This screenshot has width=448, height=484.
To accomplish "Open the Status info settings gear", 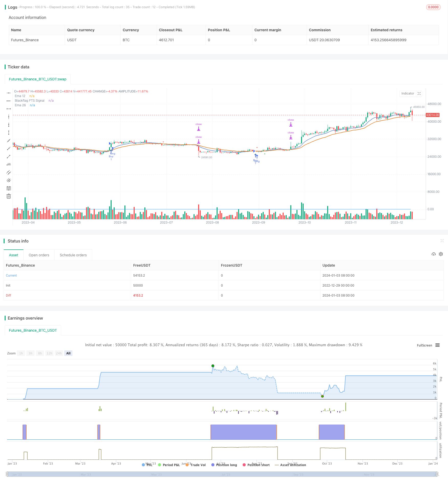I will tap(441, 254).
